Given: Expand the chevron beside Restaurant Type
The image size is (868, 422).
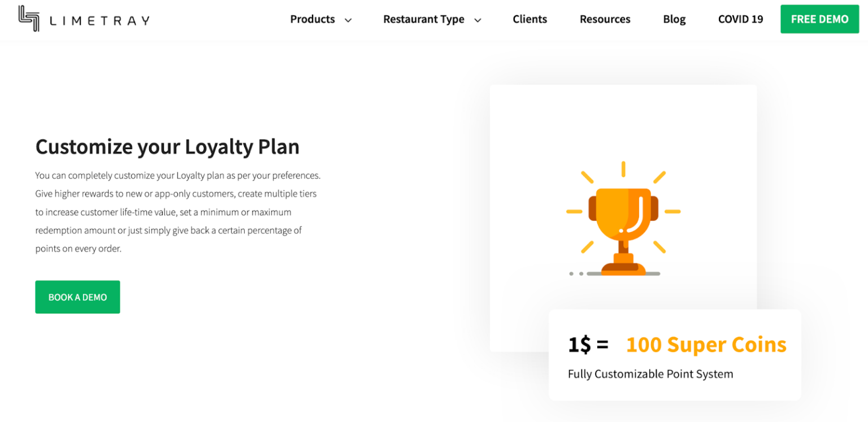Looking at the screenshot, I should coord(478,20).
